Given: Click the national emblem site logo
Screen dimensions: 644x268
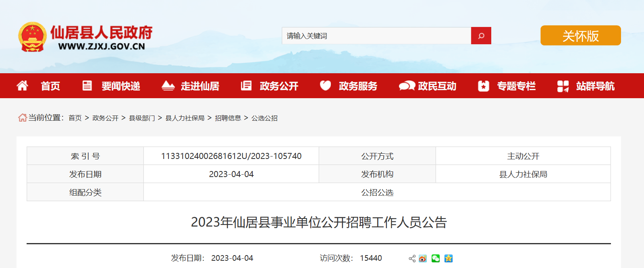Looking at the screenshot, I should point(32,37).
